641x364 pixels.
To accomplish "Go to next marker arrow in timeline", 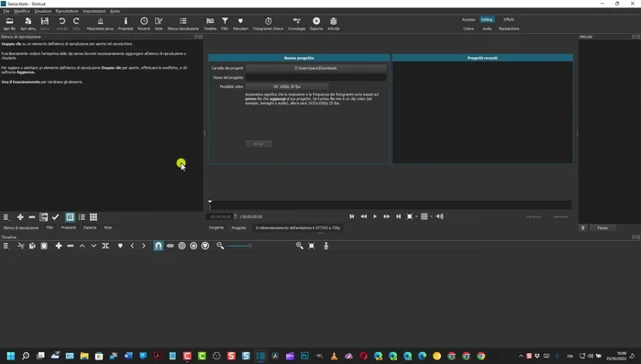I will click(x=143, y=246).
